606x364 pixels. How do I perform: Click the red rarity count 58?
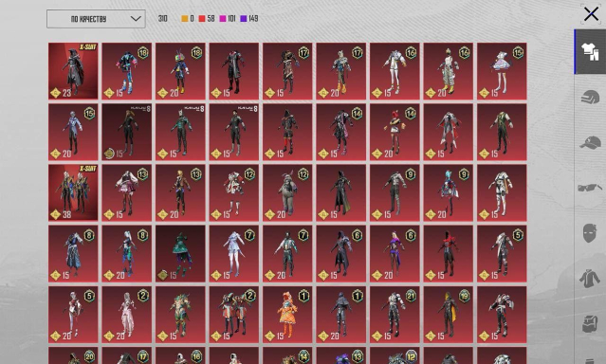coord(207,19)
